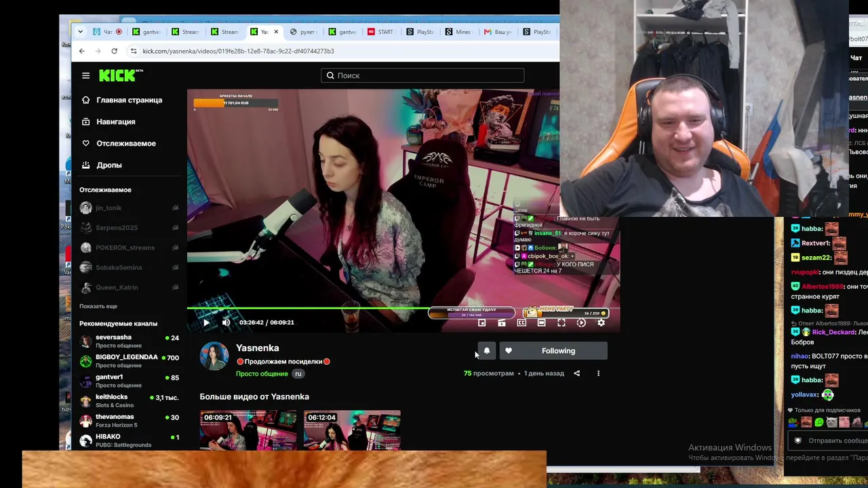Switch to the рулет browser tab
Image resolution: width=868 pixels, height=488 pixels.
(304, 32)
